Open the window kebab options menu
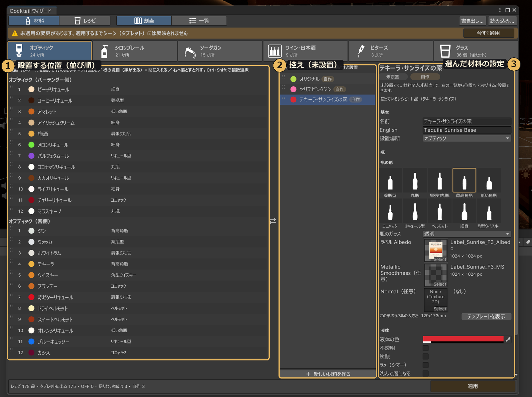532x397 pixels. (500, 10)
